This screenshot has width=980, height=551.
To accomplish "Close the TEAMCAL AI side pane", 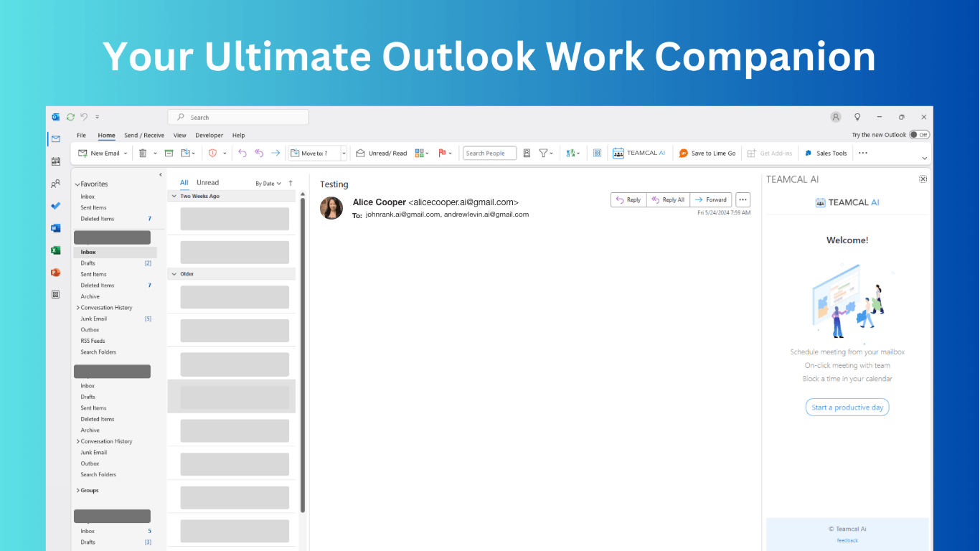I will tap(923, 179).
